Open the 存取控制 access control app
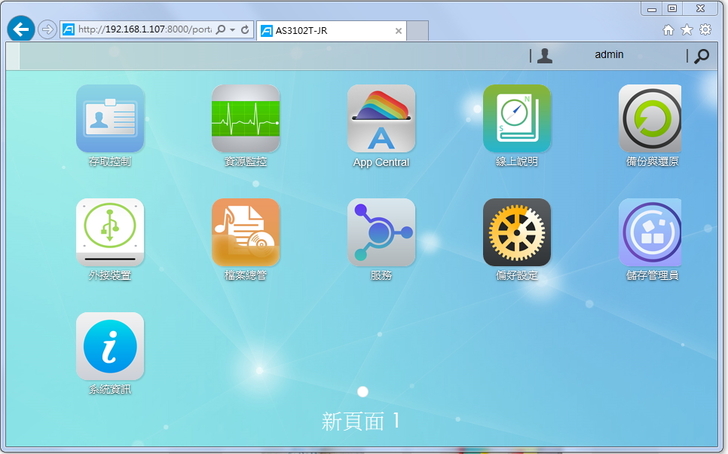 pyautogui.click(x=110, y=119)
